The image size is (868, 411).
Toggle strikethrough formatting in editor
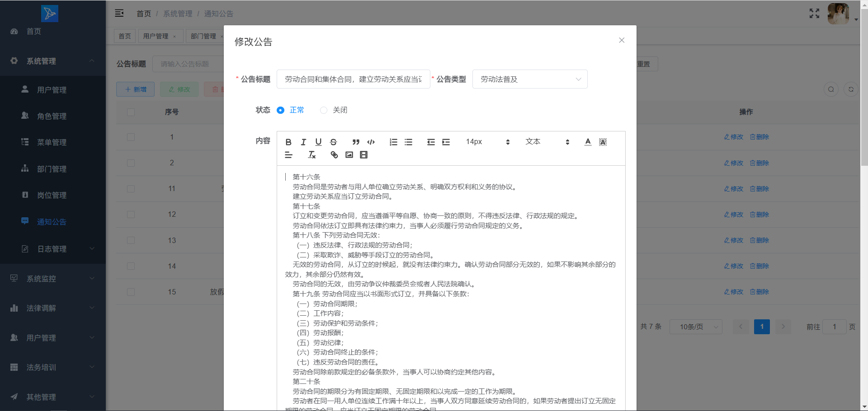pos(333,142)
